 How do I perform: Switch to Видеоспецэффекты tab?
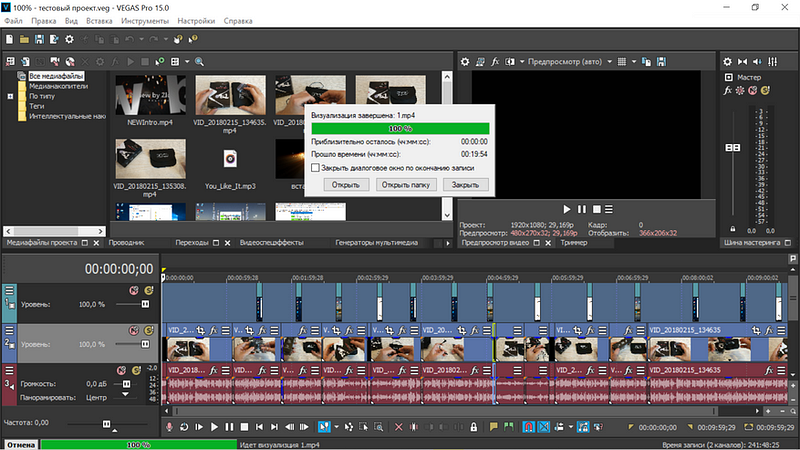point(272,243)
